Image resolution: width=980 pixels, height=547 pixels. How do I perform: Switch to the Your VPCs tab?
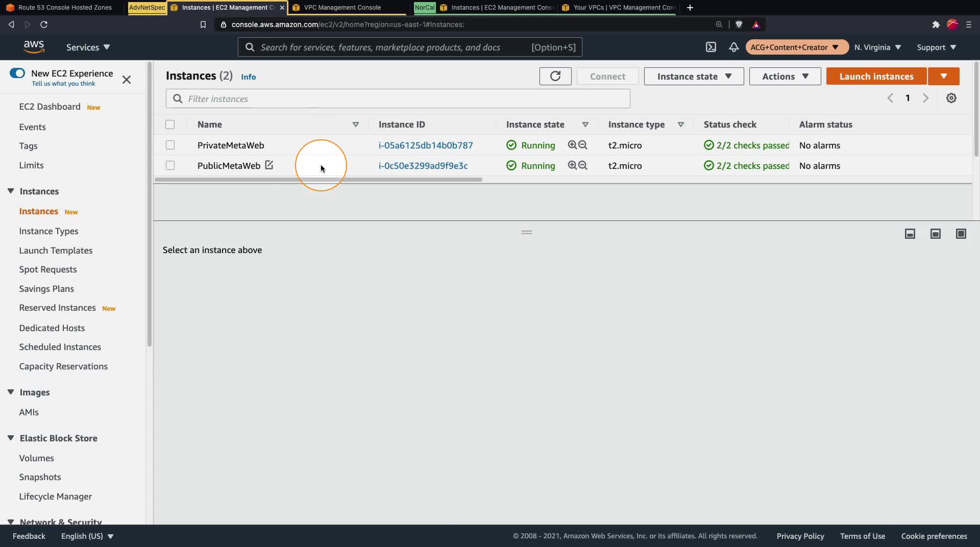click(619, 8)
